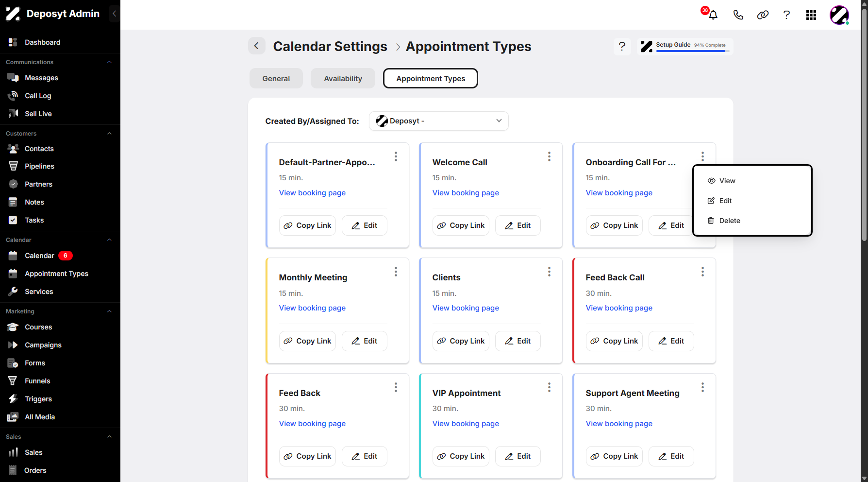Copy link for Feed Back Call card
Screen dimensions: 868x482
[x=614, y=341]
